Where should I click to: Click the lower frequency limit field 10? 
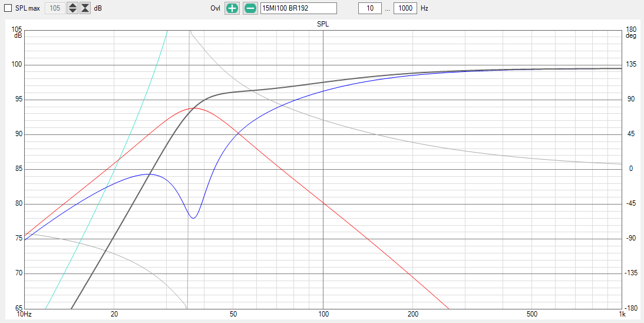(x=369, y=8)
